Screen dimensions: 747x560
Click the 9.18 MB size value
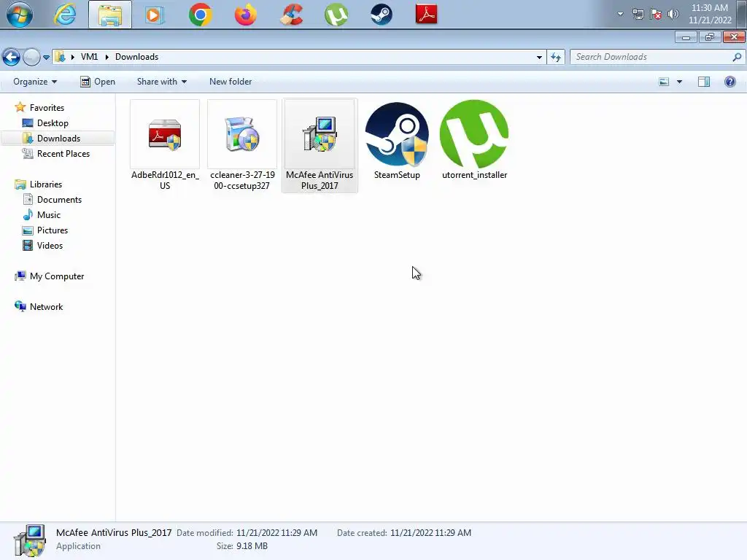coord(252,546)
